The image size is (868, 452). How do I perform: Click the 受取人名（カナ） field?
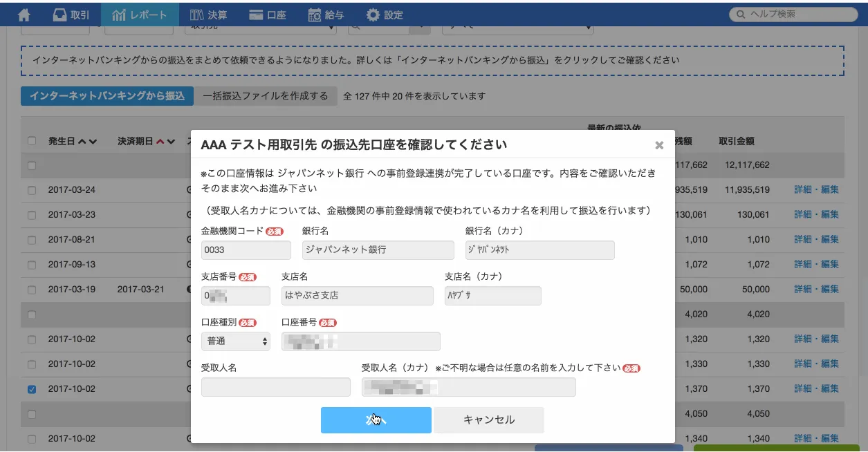tap(469, 386)
